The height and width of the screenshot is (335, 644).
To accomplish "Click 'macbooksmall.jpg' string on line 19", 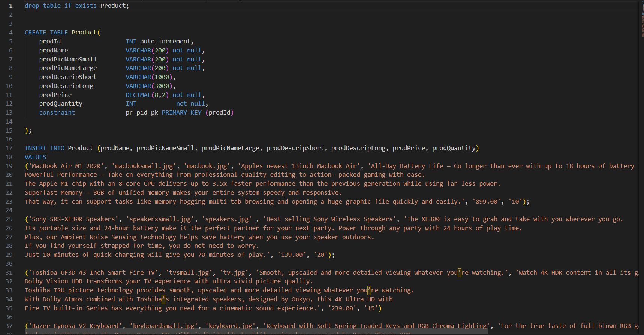I will pyautogui.click(x=144, y=166).
